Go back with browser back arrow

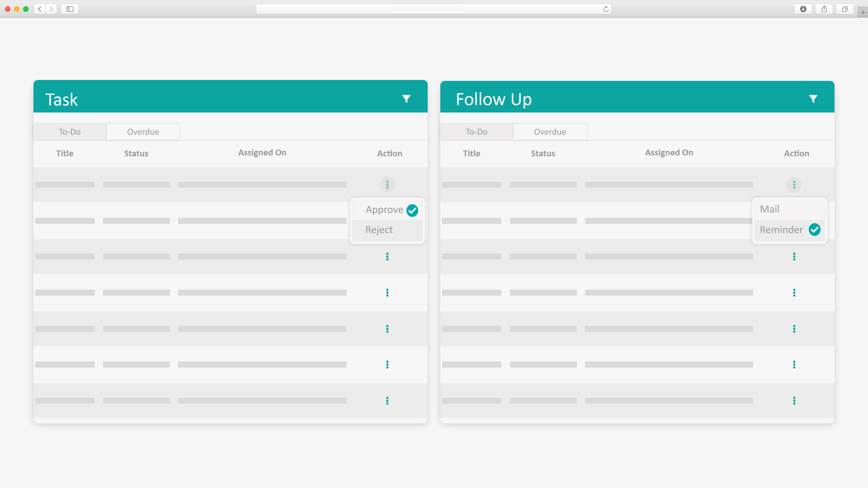click(x=40, y=9)
